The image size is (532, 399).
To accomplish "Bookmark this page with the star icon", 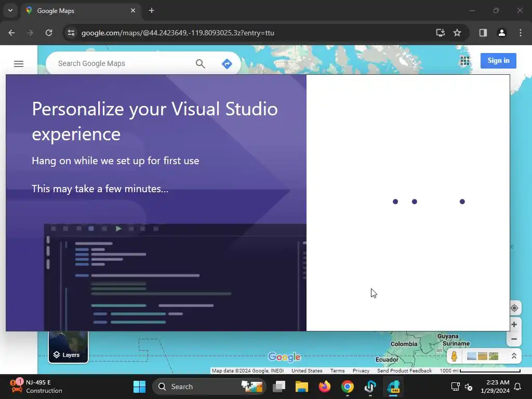I will click(x=457, y=33).
